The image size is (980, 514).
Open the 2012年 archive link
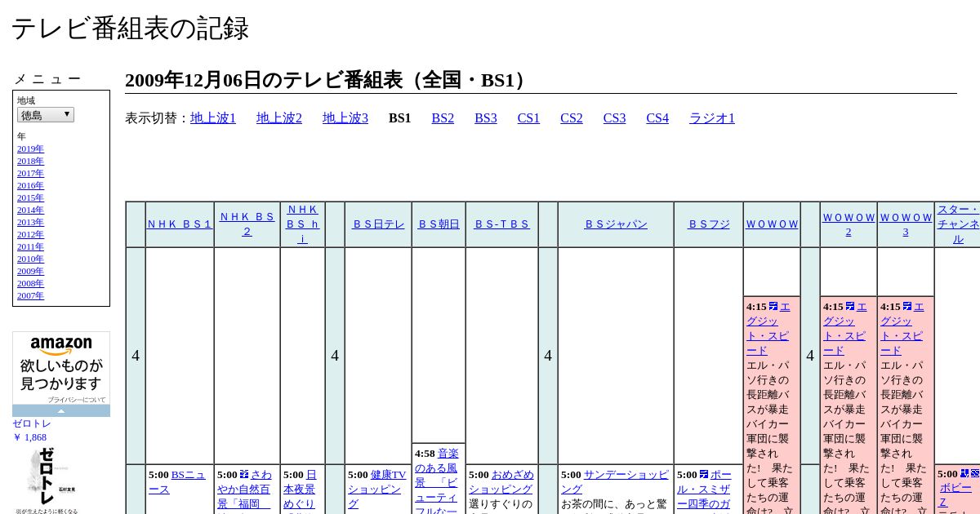pyautogui.click(x=30, y=235)
